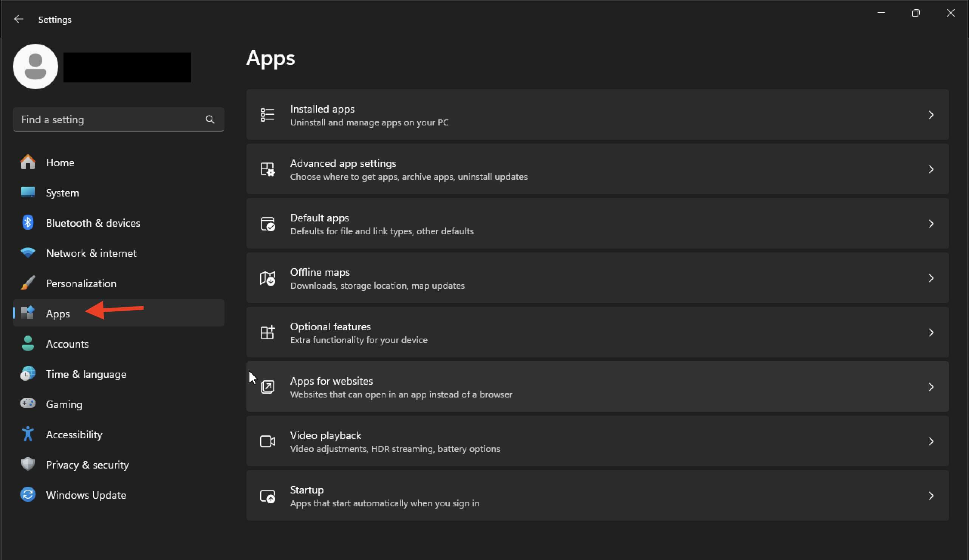Open the Video playback icon entry
This screenshot has width=969, height=560.
[267, 441]
